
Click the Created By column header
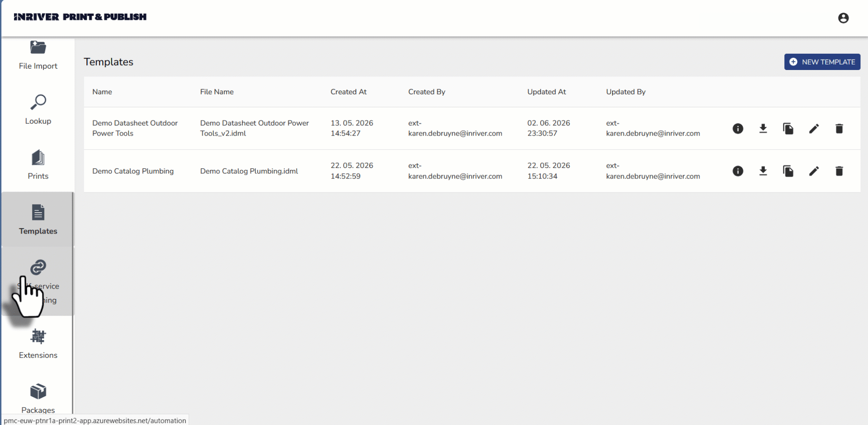pyautogui.click(x=427, y=92)
